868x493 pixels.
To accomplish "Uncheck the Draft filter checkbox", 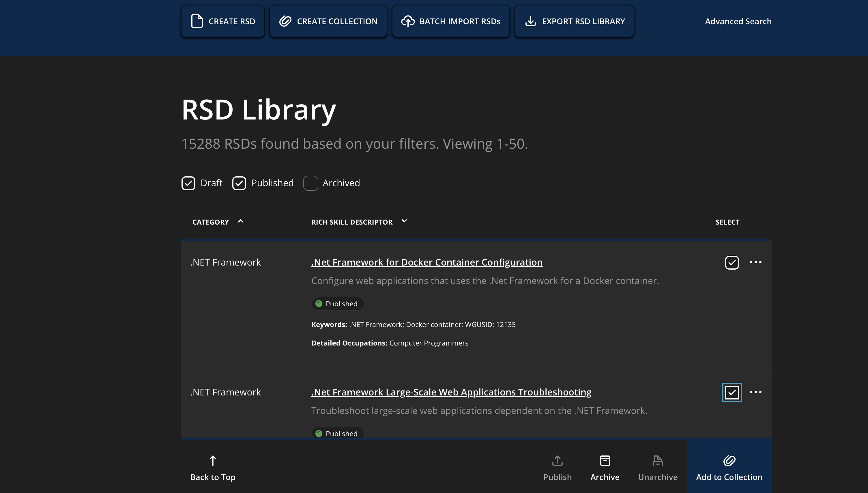I will 188,183.
